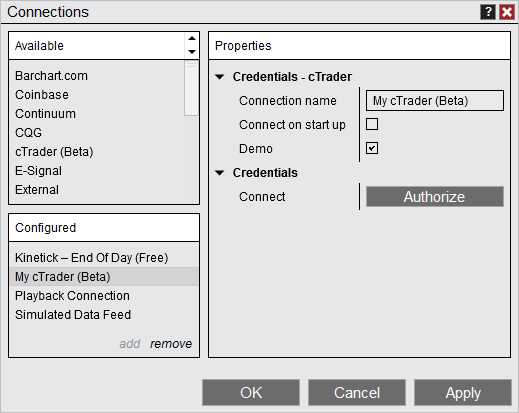
Task: Click the Authorize button
Action: point(435,197)
